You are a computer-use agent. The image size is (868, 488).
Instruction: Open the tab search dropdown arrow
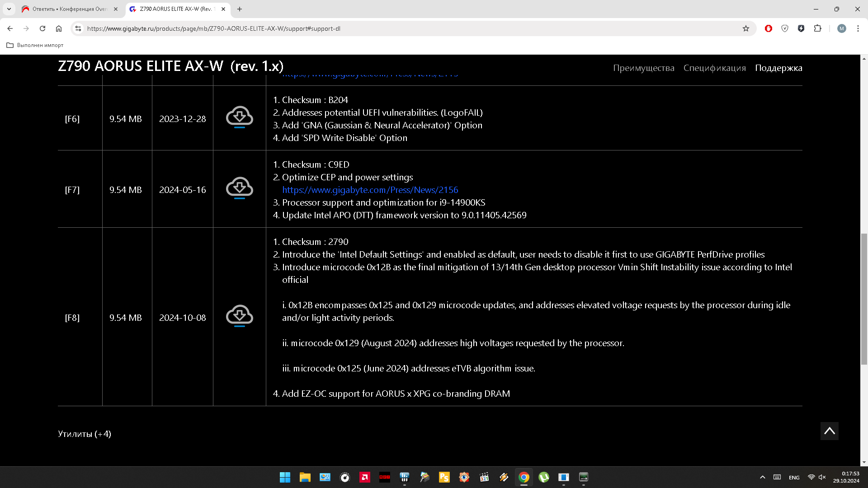[x=9, y=9]
